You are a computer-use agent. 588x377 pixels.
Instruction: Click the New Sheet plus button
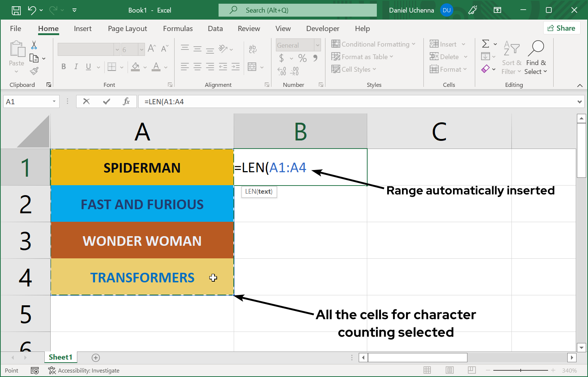tap(96, 357)
